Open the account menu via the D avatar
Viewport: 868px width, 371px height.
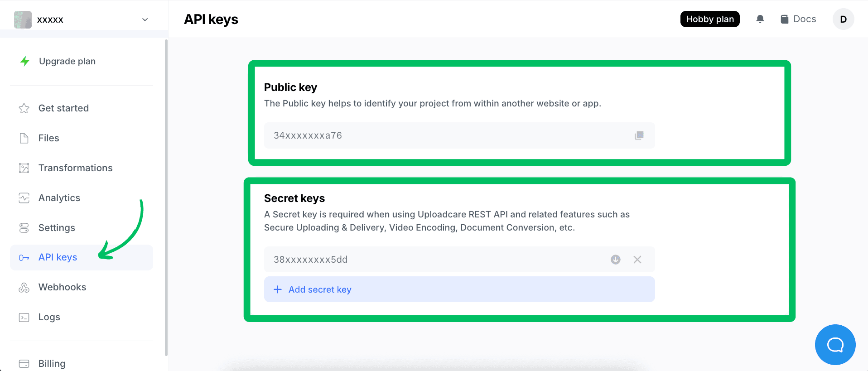(x=843, y=19)
